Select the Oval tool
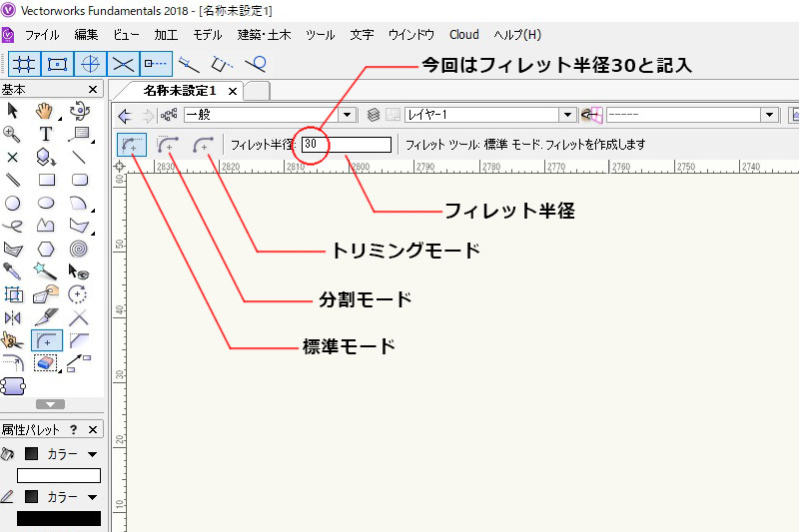This screenshot has width=799, height=532. tap(46, 204)
